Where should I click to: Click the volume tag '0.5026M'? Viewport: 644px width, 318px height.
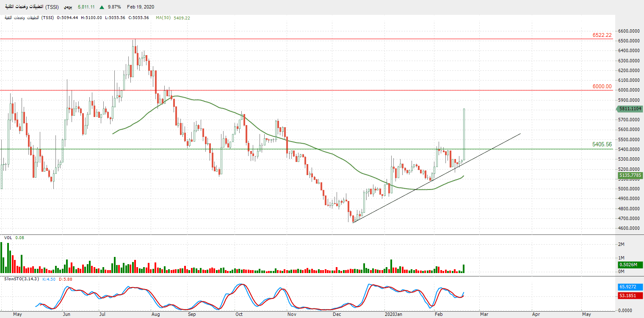click(x=630, y=265)
